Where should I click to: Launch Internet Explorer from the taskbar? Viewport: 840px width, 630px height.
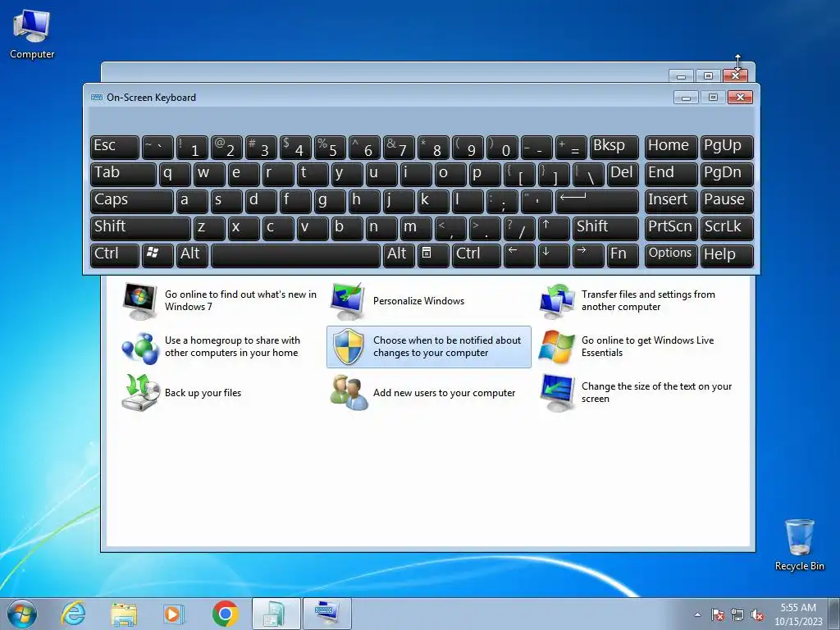pos(73,614)
